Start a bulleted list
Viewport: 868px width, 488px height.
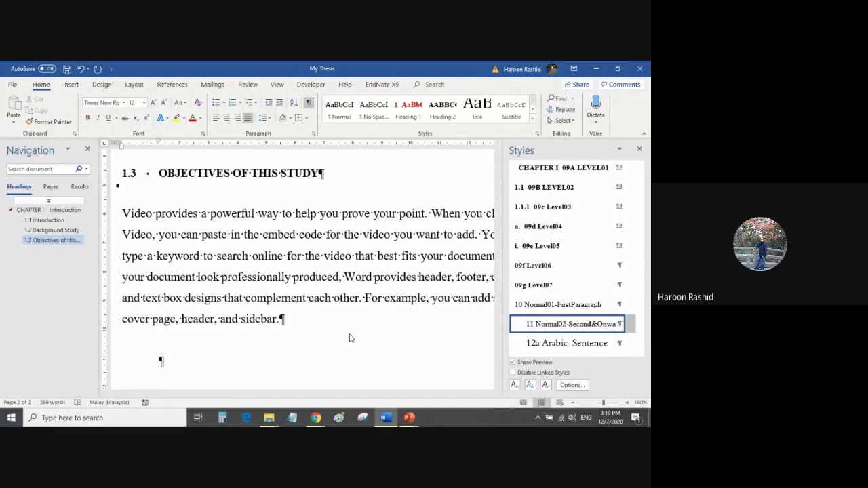click(x=216, y=103)
